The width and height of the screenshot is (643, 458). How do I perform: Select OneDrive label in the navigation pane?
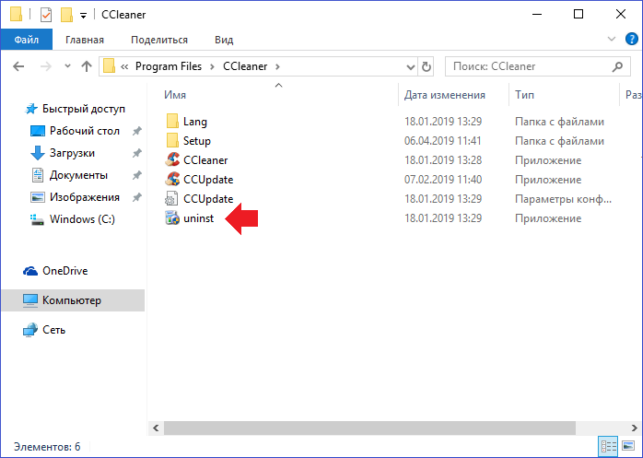(65, 271)
